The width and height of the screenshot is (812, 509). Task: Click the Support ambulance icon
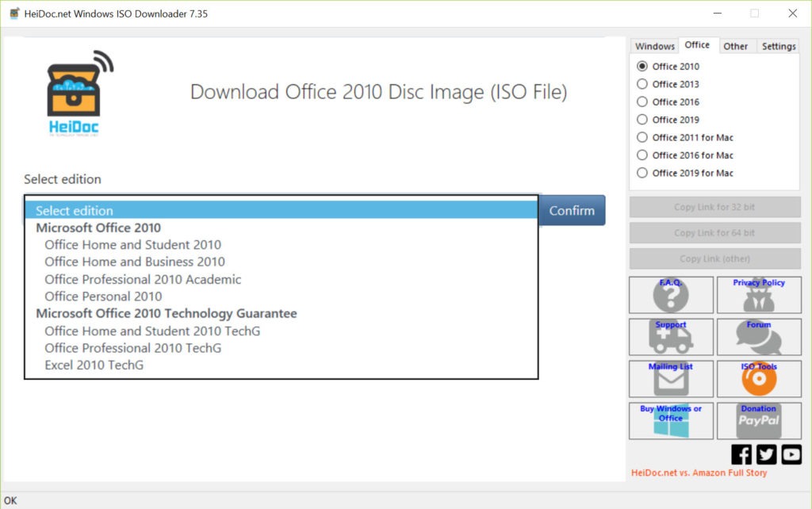pos(671,337)
